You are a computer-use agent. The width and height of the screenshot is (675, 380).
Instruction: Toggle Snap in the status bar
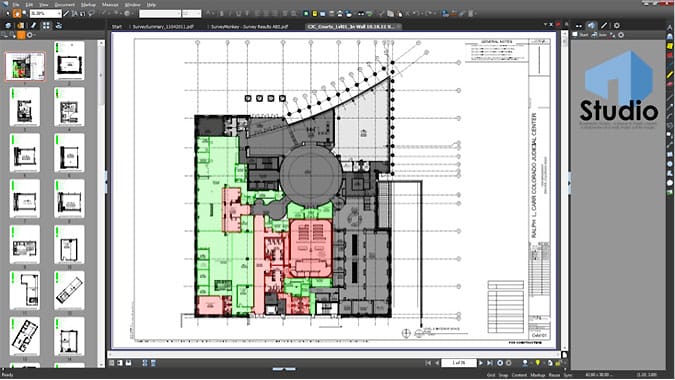tap(503, 375)
